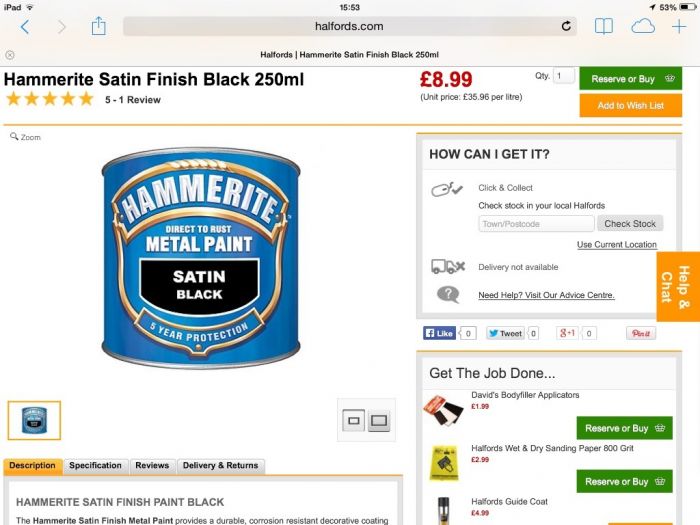This screenshot has height=525, width=700.
Task: Add to Wish List
Action: coord(630,105)
